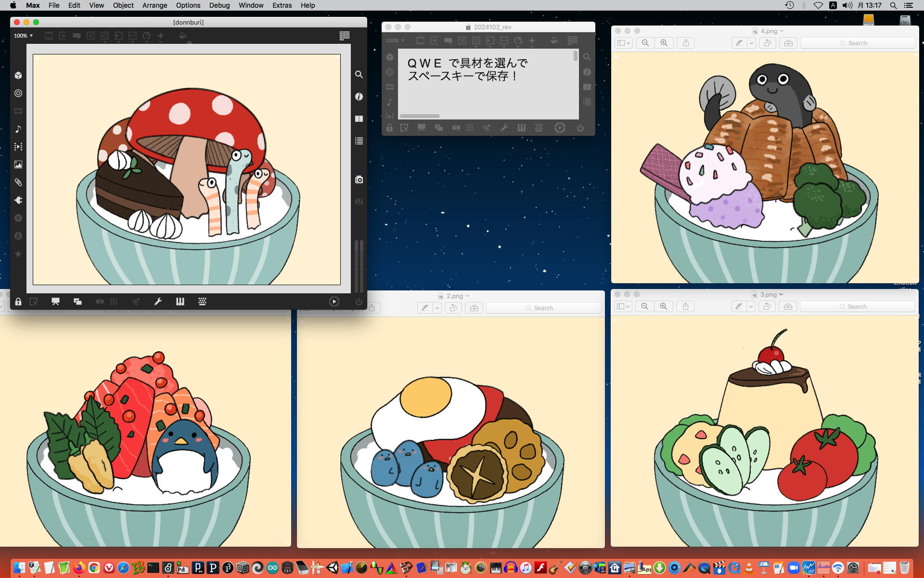Open patcher wrench tools in donnburi bottom bar
Image resolution: width=924 pixels, height=578 pixels.
[x=158, y=302]
